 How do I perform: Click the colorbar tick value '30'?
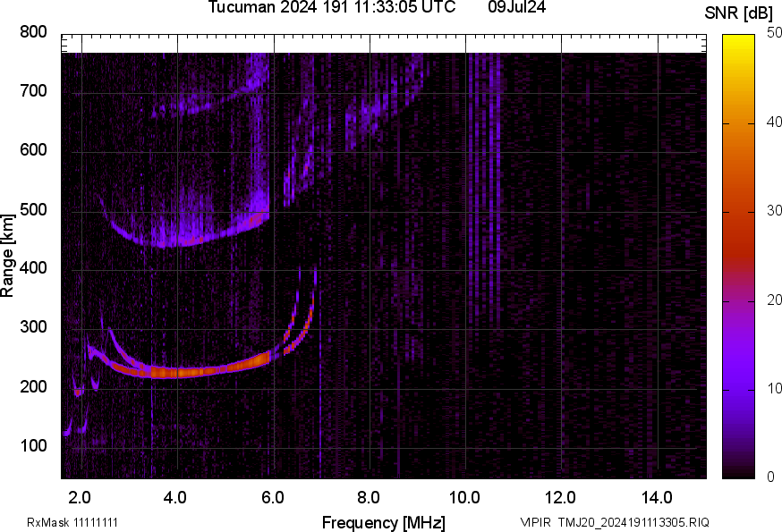(x=774, y=211)
